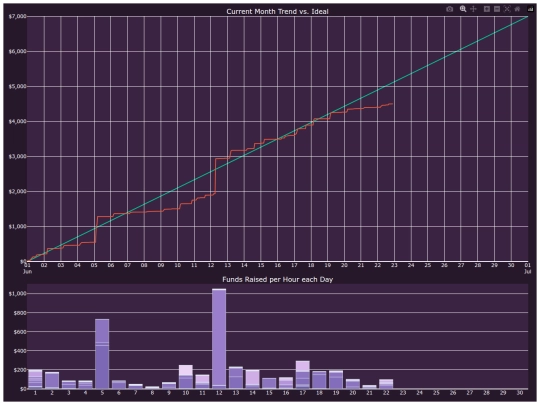Click the $4,000 y-axis label
Image resolution: width=540 pixels, height=405 pixels.
(x=17, y=121)
